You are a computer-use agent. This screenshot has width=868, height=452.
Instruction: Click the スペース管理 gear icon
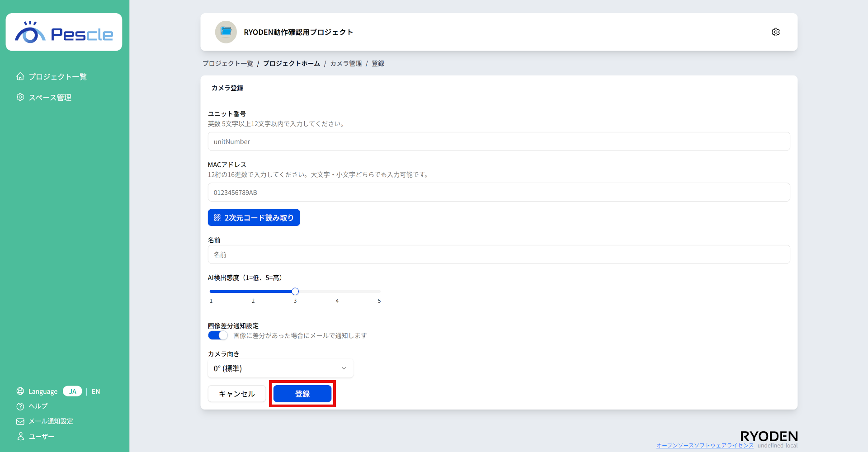click(x=20, y=97)
